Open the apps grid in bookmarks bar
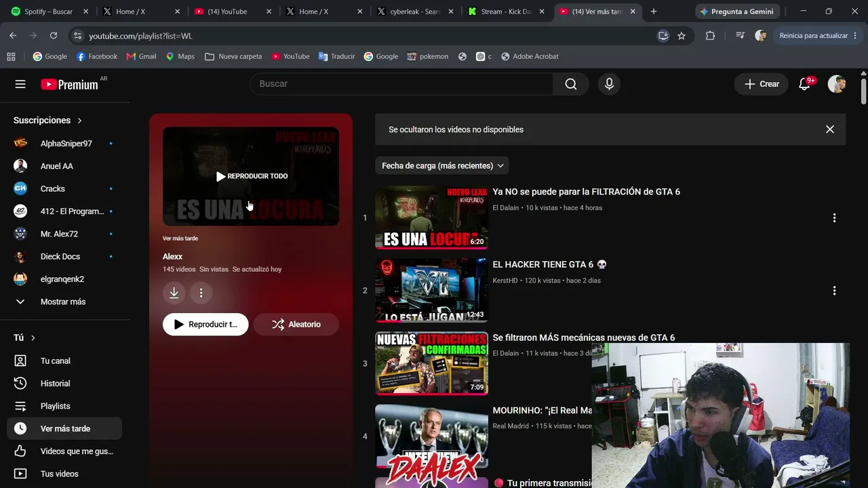 pyautogui.click(x=11, y=57)
